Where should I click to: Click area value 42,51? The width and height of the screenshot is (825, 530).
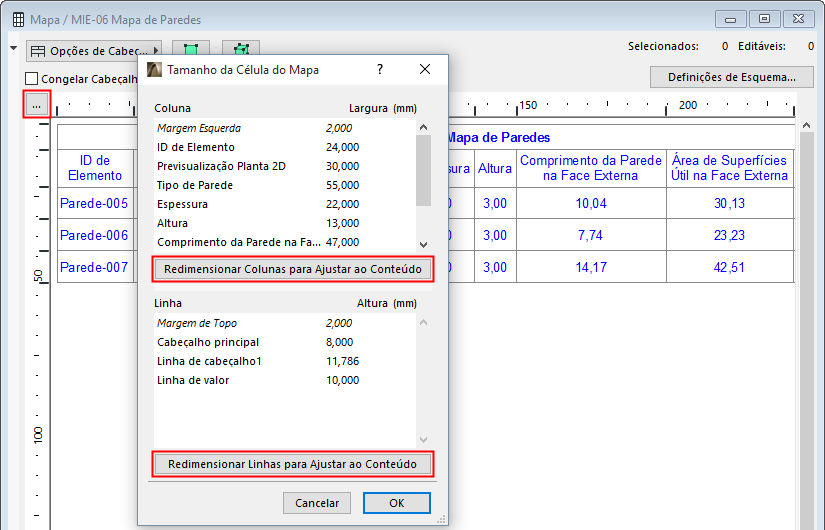coord(730,267)
